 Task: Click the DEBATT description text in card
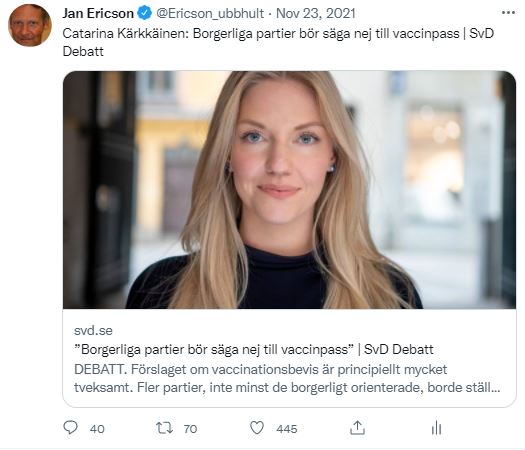(x=287, y=379)
